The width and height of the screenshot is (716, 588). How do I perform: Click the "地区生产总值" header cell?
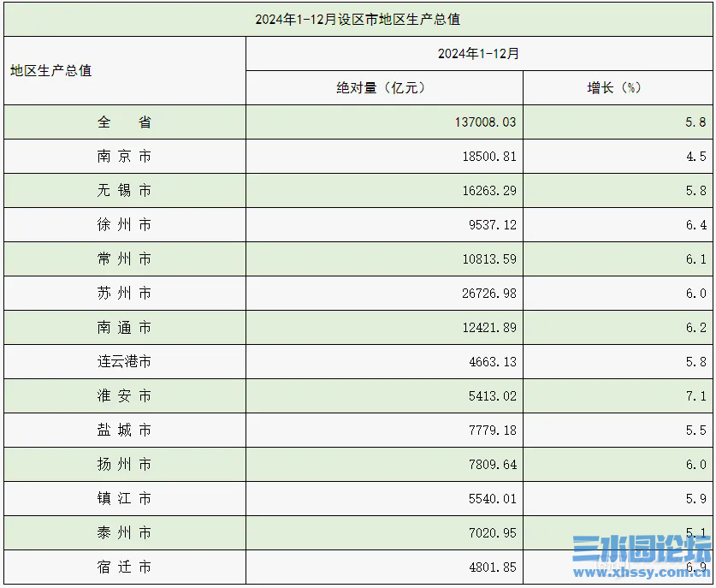coord(51,70)
